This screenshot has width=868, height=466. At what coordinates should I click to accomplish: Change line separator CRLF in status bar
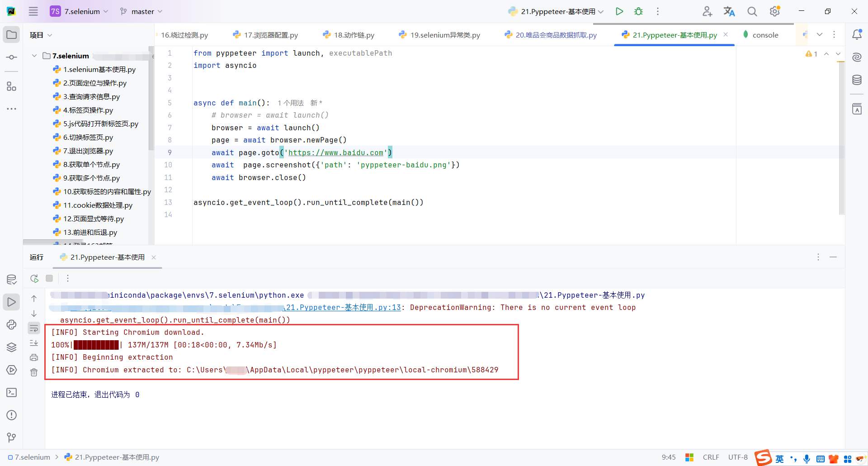711,457
